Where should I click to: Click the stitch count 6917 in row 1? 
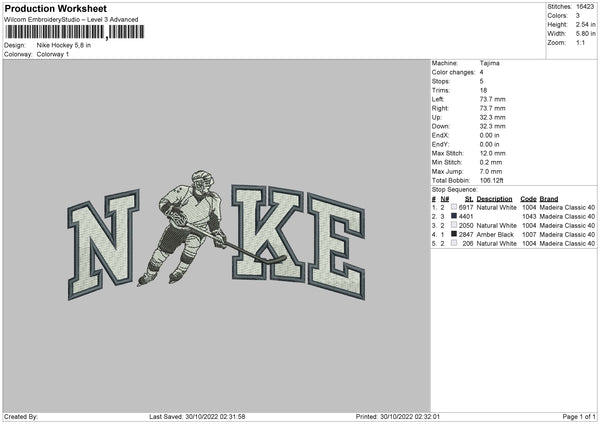coord(466,207)
